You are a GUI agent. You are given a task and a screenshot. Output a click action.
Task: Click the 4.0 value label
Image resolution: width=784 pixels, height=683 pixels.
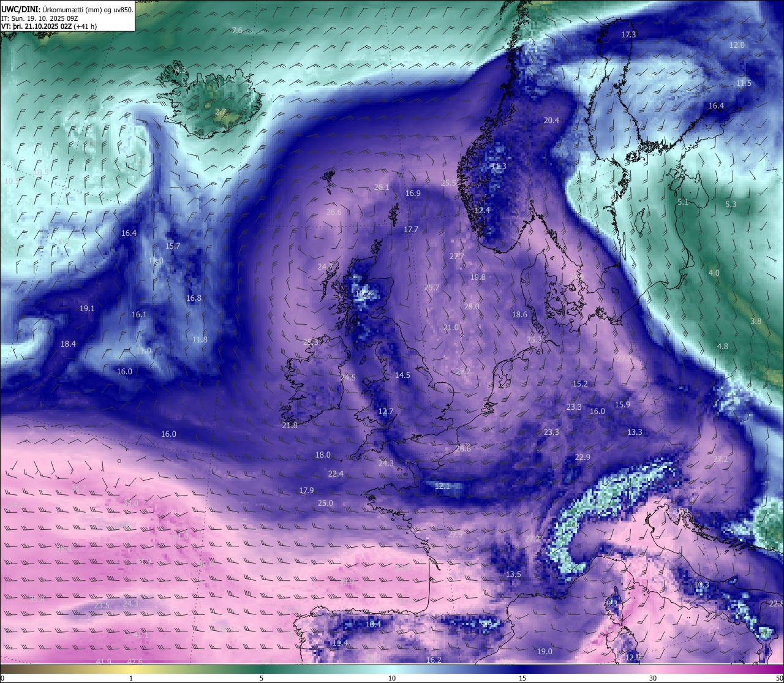tap(714, 273)
